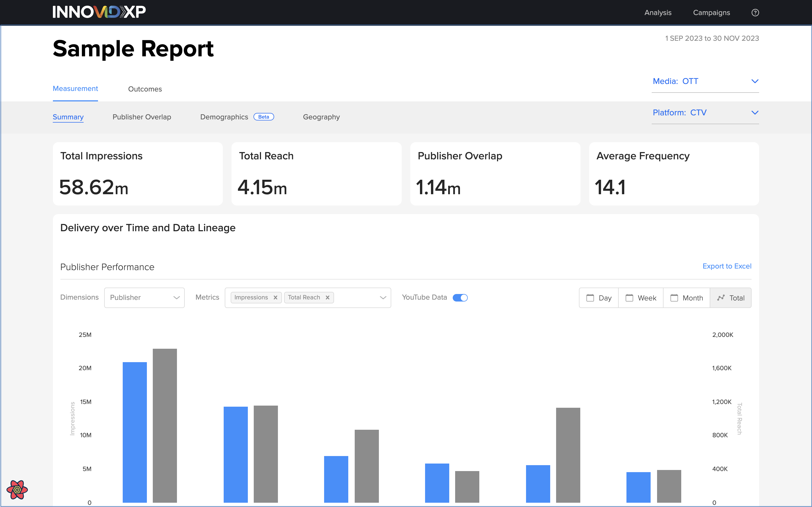Viewport: 812px width, 507px height.
Task: Navigate to Campaigns in the top menu
Action: click(711, 12)
